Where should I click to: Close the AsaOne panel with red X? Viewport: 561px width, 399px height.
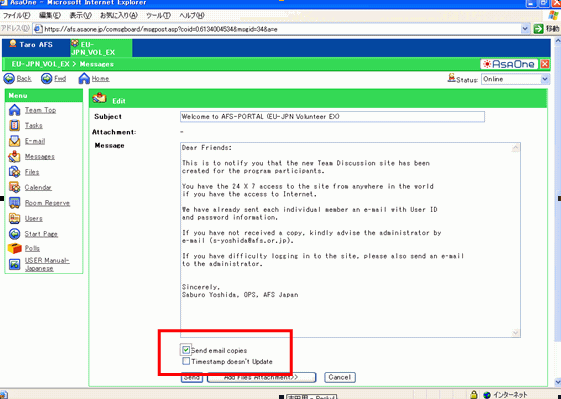[x=545, y=64]
